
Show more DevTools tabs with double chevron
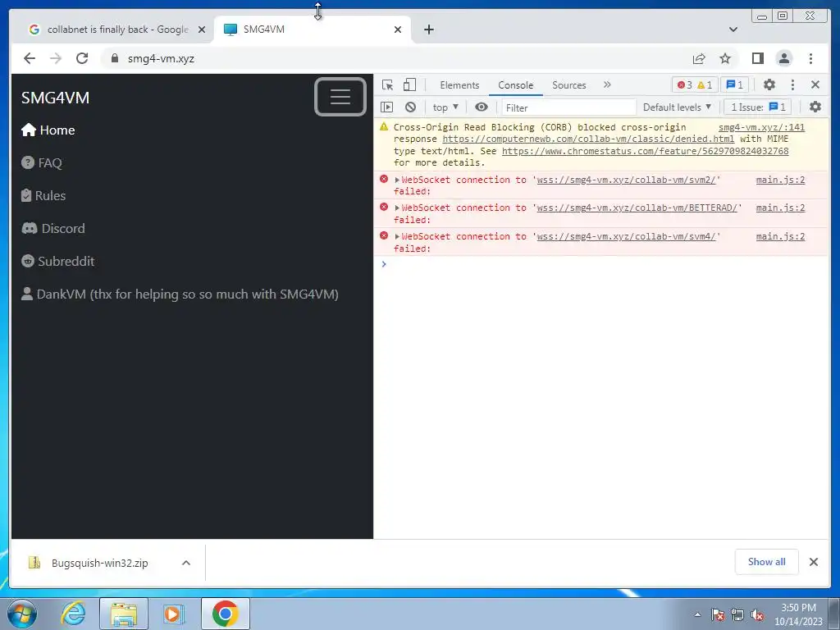[x=607, y=84]
